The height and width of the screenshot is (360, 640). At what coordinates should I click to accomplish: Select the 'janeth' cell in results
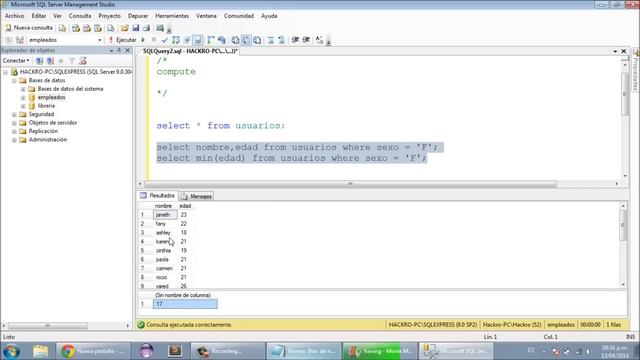click(x=165, y=215)
